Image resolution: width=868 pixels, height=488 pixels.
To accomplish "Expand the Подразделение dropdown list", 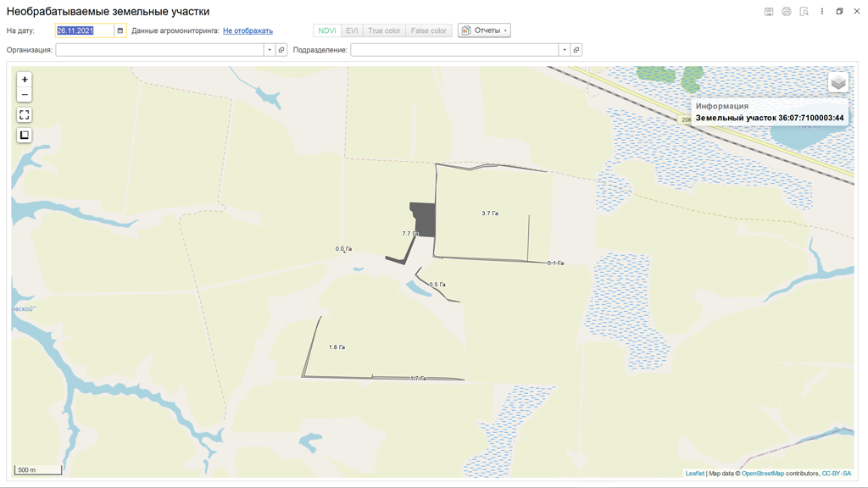I will pyautogui.click(x=565, y=50).
